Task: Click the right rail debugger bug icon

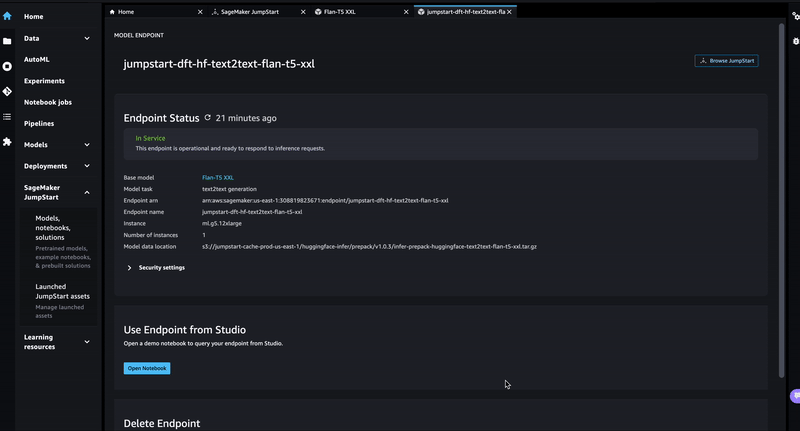Action: [796, 41]
